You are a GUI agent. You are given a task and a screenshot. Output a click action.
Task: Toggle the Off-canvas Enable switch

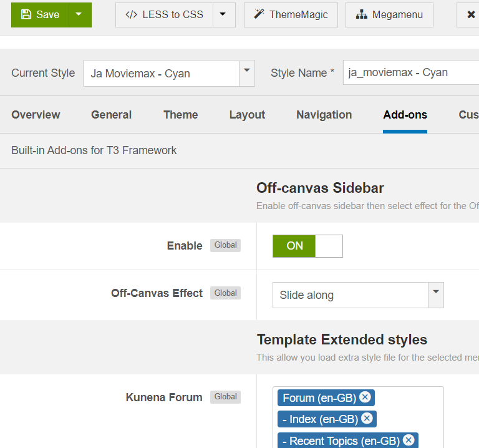pyautogui.click(x=307, y=246)
